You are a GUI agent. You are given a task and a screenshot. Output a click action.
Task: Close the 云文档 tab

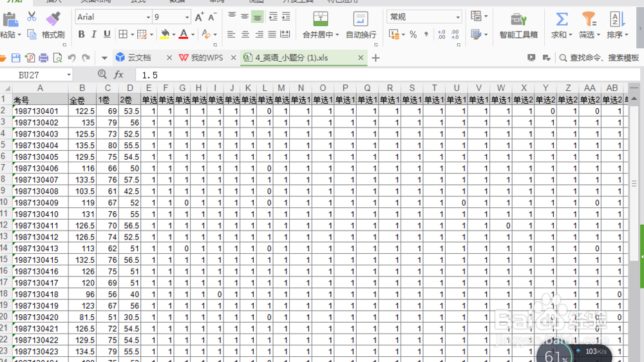[x=169, y=58]
